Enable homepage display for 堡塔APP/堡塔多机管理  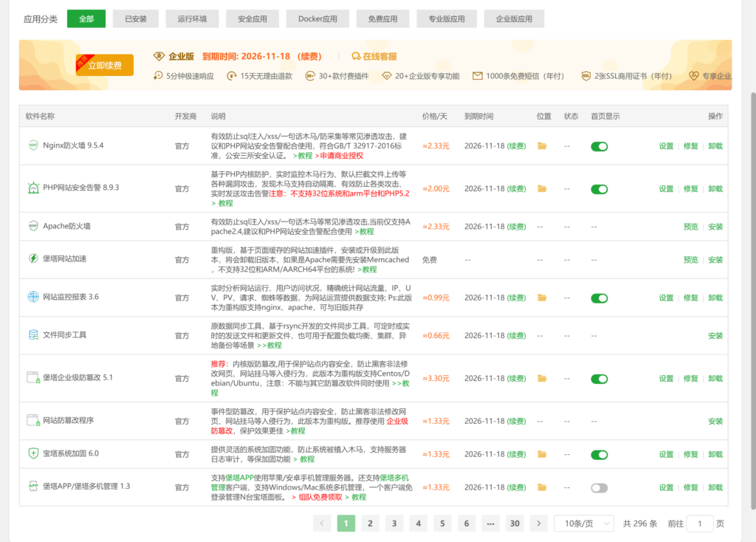pyautogui.click(x=599, y=488)
